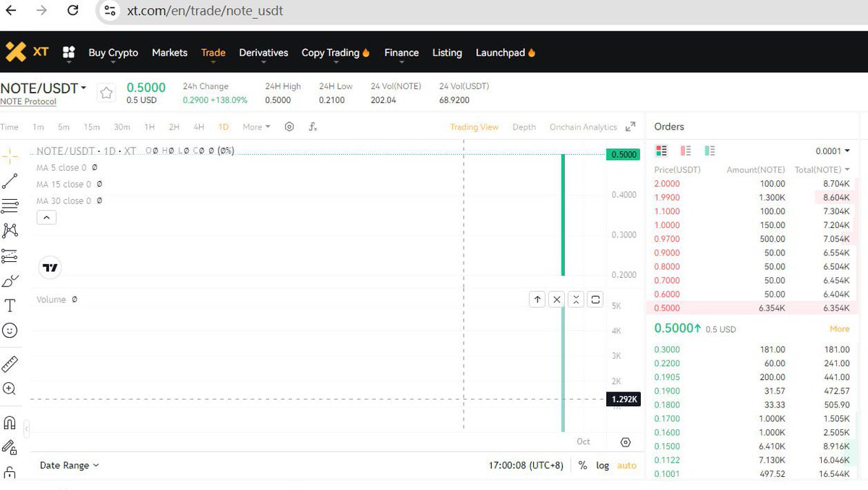Open the NOTE/USDT pair selector dropdown
Screen dimensions: 868x490
point(43,88)
